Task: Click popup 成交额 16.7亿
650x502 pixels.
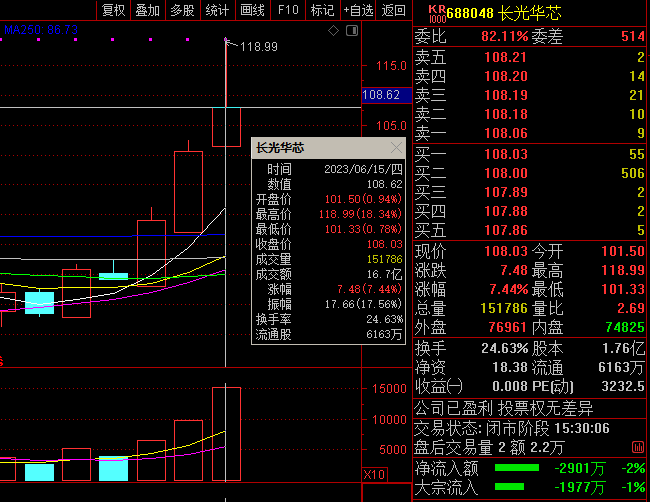Action: coord(384,274)
